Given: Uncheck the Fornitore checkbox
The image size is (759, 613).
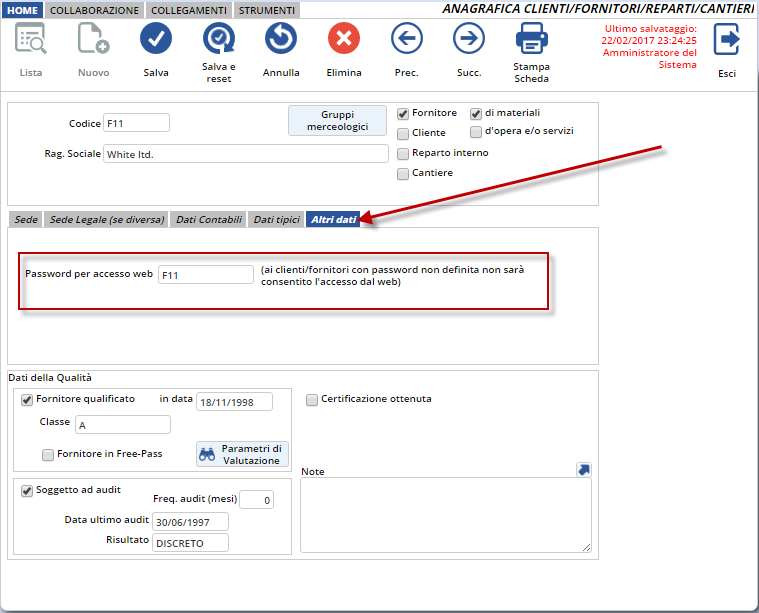Looking at the screenshot, I should 403,114.
